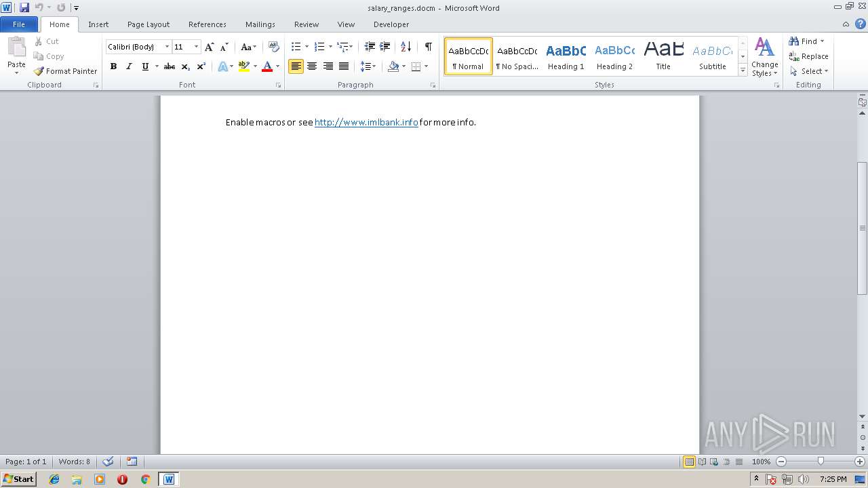Click the Replace button
The width and height of the screenshot is (868, 488).
808,56
